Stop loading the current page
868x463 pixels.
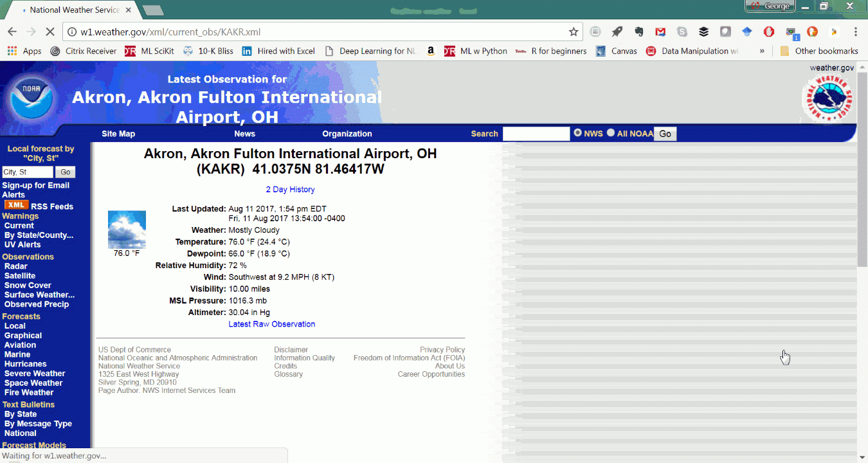tap(49, 32)
